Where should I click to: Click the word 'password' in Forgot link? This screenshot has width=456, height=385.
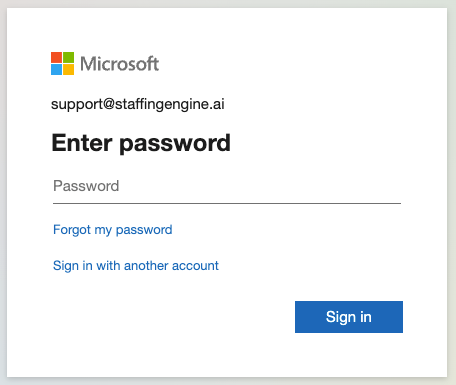click(x=144, y=230)
